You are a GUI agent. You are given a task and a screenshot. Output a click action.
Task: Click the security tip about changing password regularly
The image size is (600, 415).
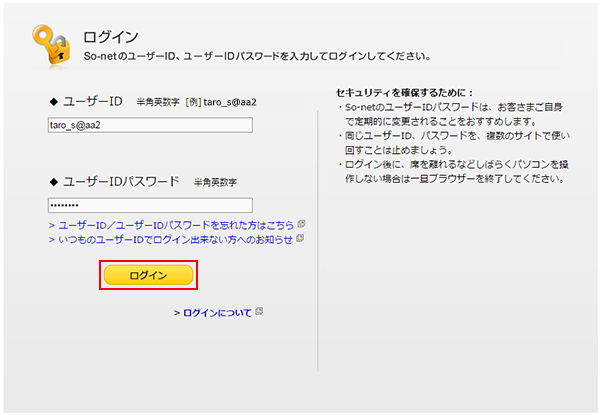point(455,113)
